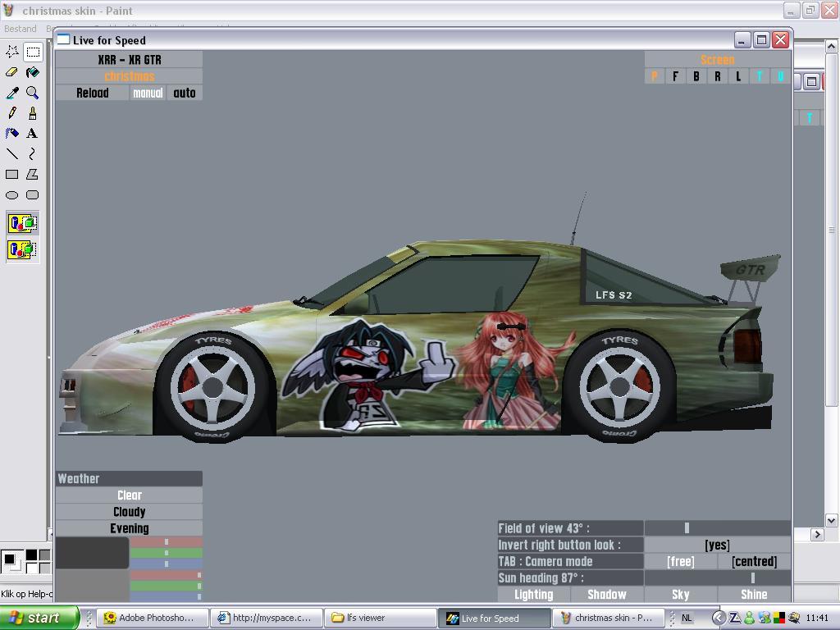Select the cyan T view button
Screen dimensions: 840x630
pos(759,76)
